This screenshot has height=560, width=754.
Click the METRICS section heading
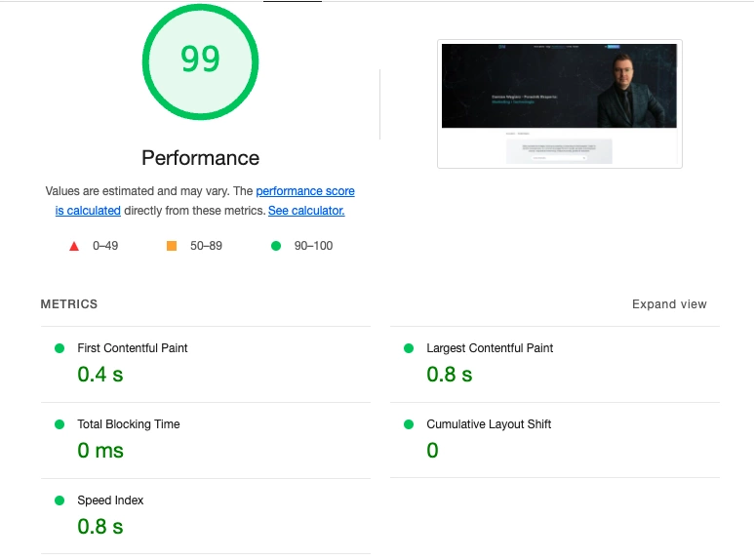pos(69,304)
